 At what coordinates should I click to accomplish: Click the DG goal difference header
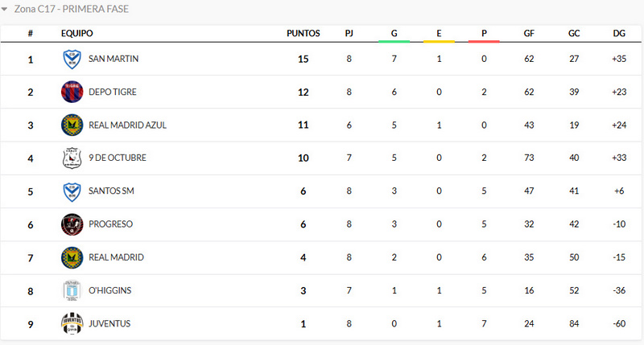click(619, 34)
